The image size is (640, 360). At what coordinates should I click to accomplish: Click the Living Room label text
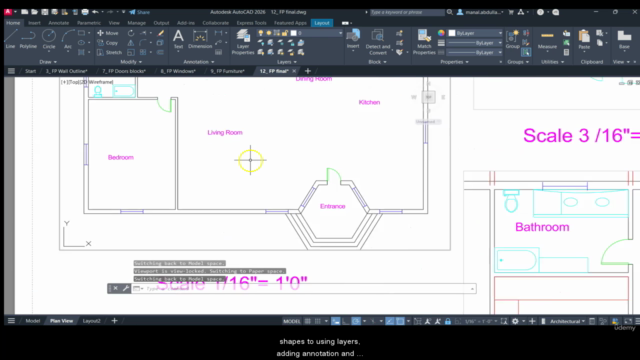click(x=225, y=133)
